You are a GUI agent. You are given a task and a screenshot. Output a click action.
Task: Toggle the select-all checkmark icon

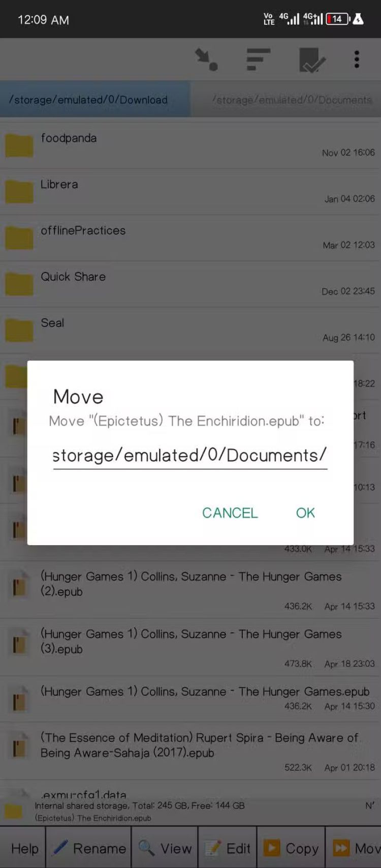point(311,60)
